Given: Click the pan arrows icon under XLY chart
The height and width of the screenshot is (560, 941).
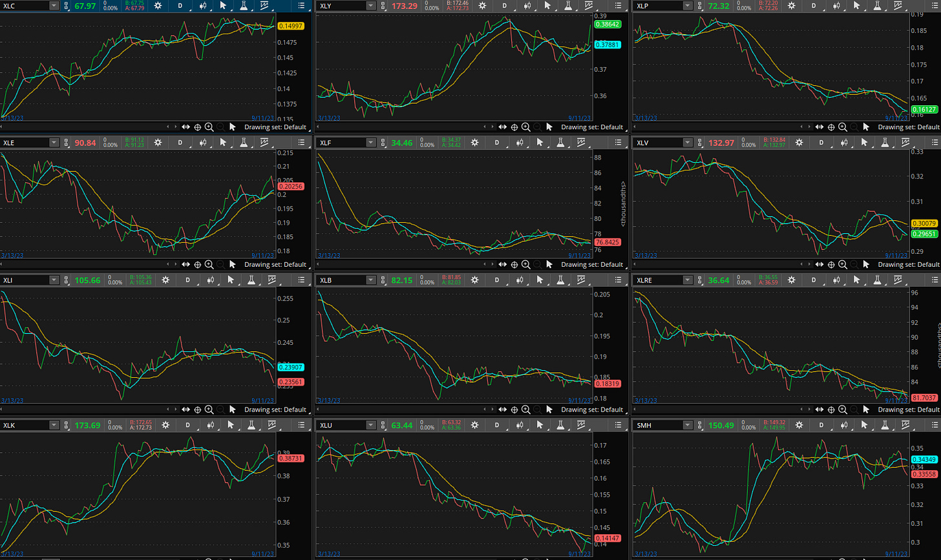Looking at the screenshot, I should [503, 127].
